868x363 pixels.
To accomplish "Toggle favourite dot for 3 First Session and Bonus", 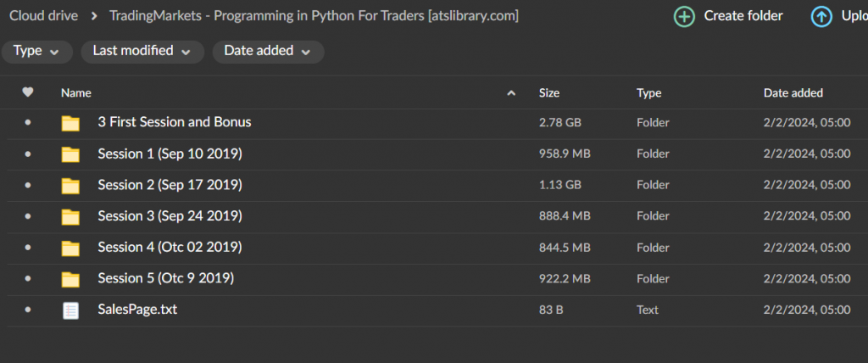I will point(28,123).
